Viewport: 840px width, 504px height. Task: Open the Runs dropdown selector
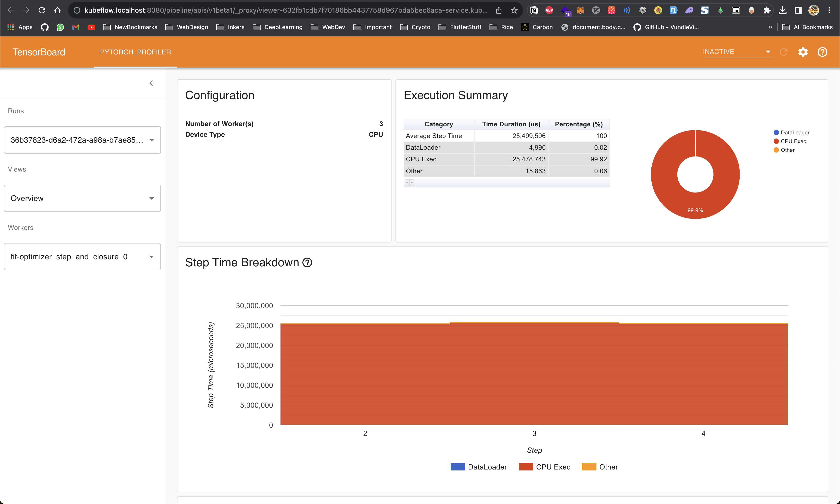coord(82,140)
